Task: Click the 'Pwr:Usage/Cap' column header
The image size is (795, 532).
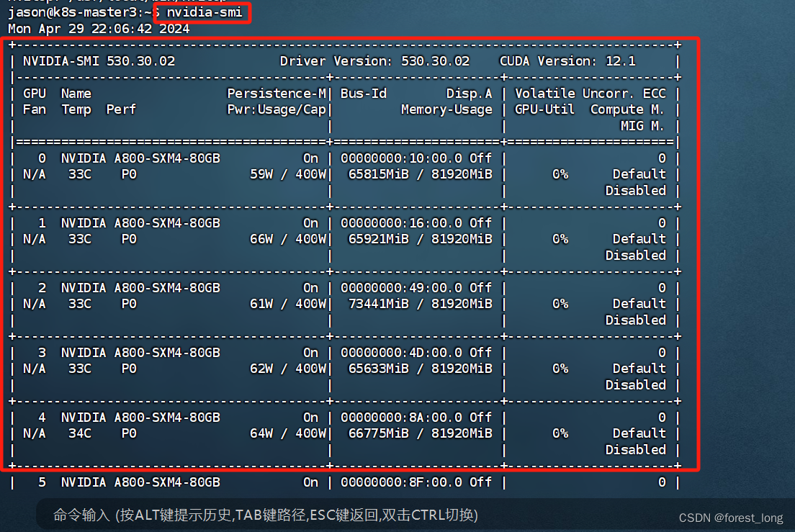Action: click(x=277, y=110)
